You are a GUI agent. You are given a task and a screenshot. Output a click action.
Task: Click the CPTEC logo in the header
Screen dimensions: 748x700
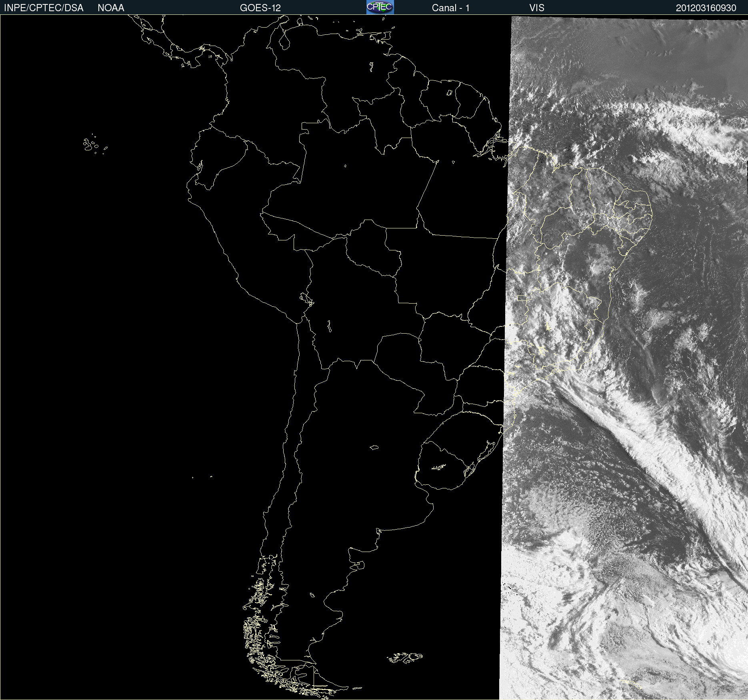coord(380,7)
